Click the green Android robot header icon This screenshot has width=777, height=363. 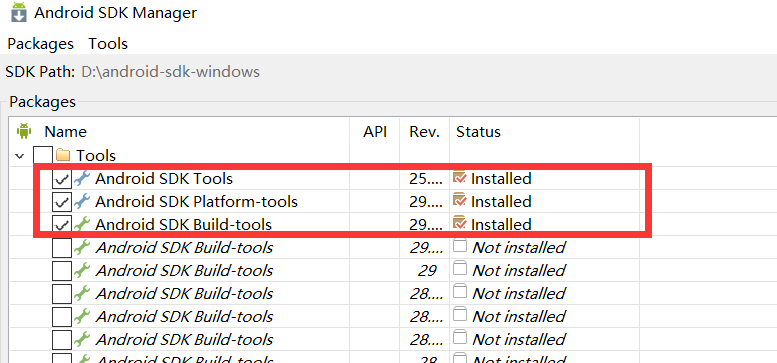point(24,131)
